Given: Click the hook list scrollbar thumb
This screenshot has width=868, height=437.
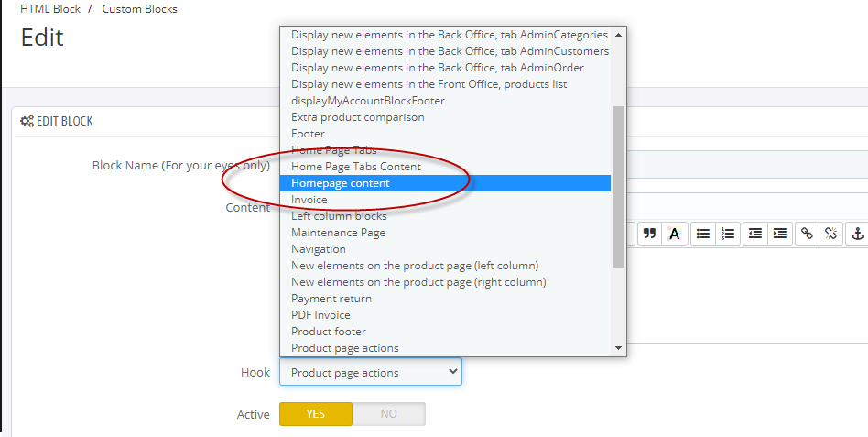Looking at the screenshot, I should [x=618, y=187].
